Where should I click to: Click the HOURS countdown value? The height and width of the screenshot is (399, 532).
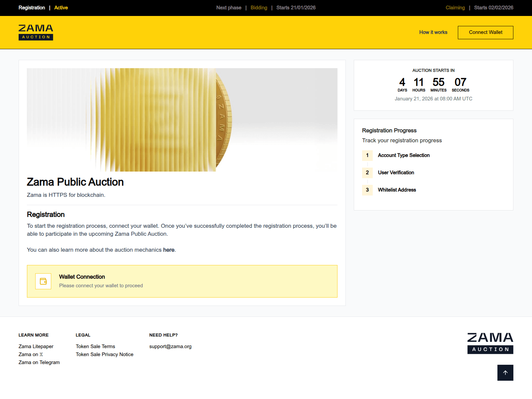(419, 82)
